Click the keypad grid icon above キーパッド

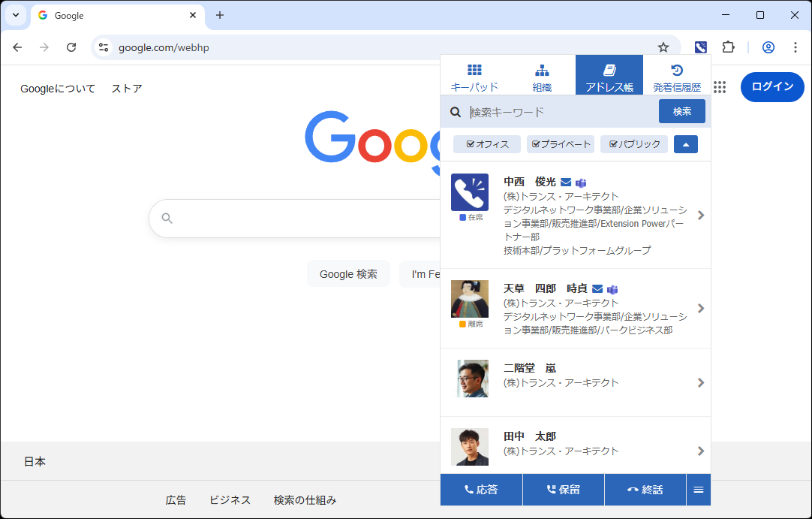click(474, 68)
